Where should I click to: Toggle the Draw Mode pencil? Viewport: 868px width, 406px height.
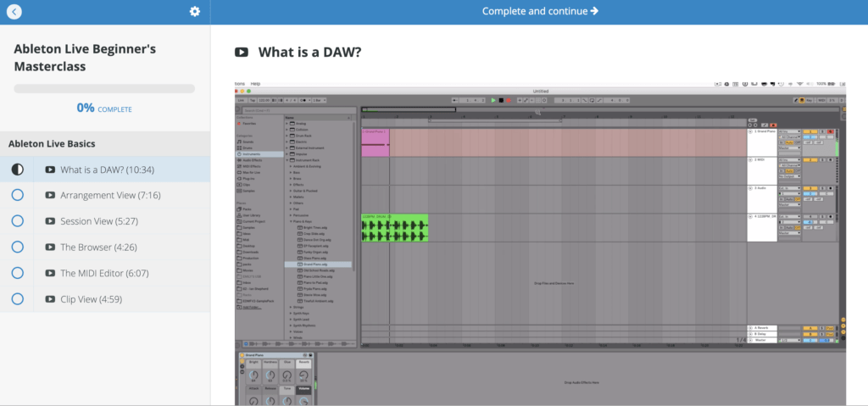[797, 100]
